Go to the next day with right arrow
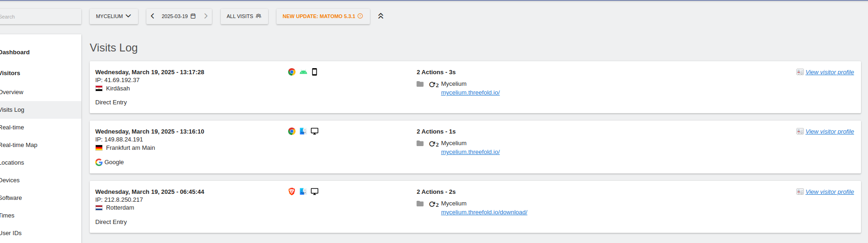The height and width of the screenshot is (243, 868). 206,16
